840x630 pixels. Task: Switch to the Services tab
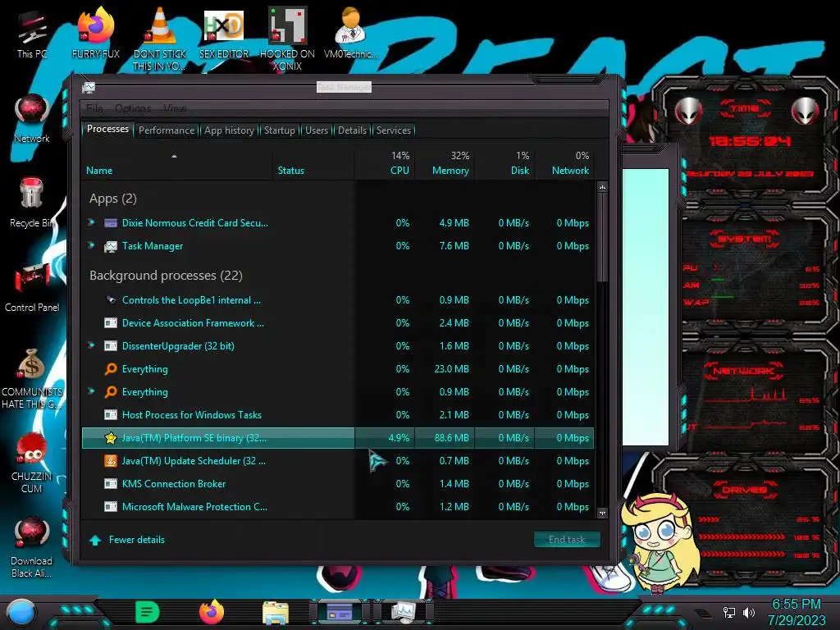pos(394,130)
